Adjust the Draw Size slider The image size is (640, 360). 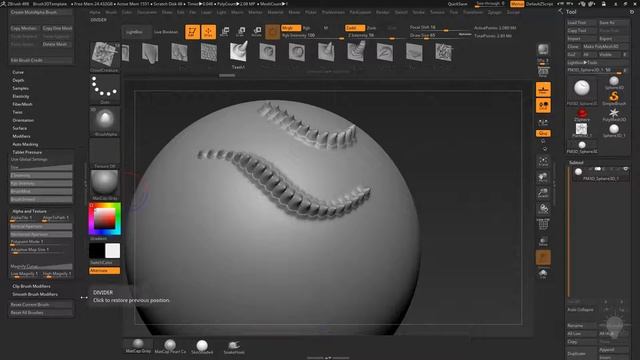(440, 36)
